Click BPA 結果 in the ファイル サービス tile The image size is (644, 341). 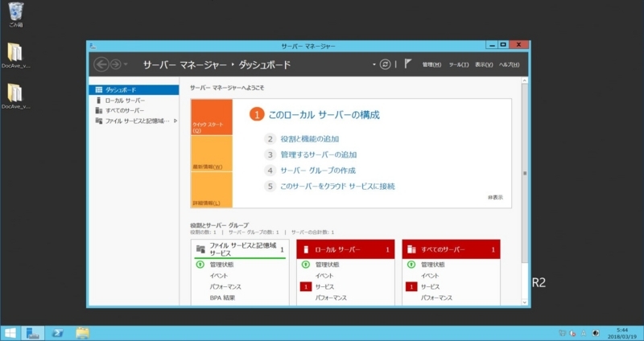(x=222, y=298)
